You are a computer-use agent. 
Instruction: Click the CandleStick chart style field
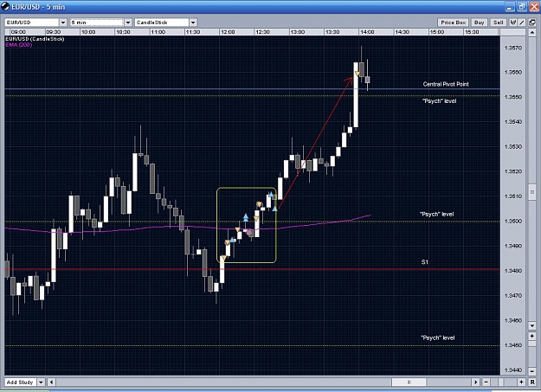pyautogui.click(x=162, y=22)
